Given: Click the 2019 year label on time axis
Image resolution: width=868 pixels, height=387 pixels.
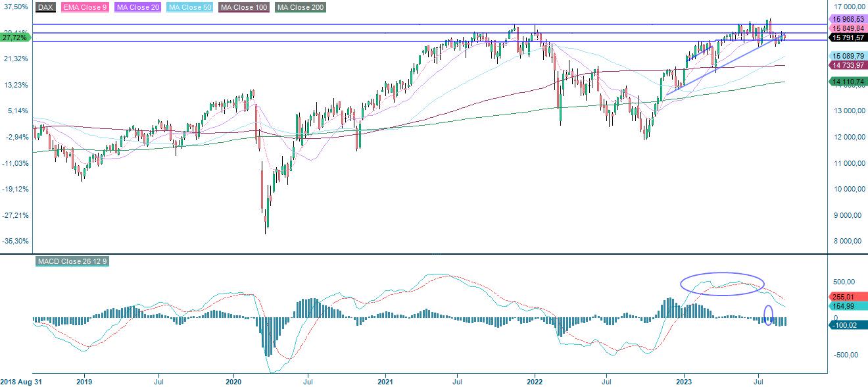Looking at the screenshot, I should click(x=84, y=381).
